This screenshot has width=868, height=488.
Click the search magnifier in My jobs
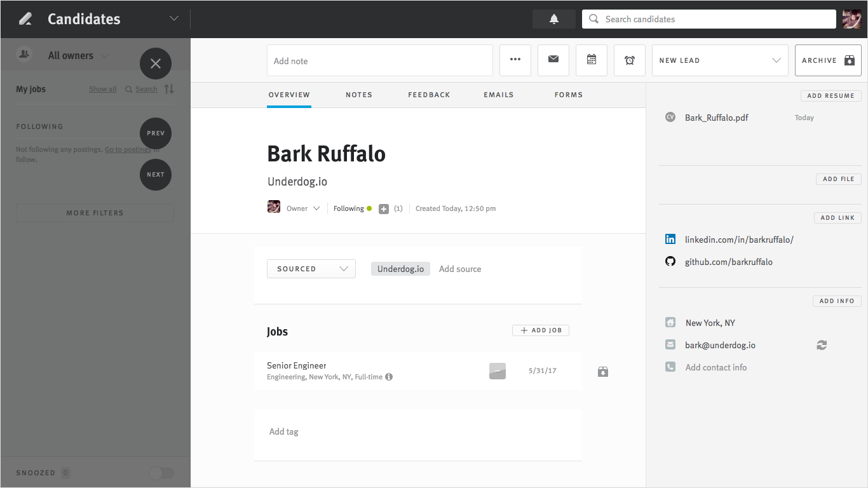point(129,90)
